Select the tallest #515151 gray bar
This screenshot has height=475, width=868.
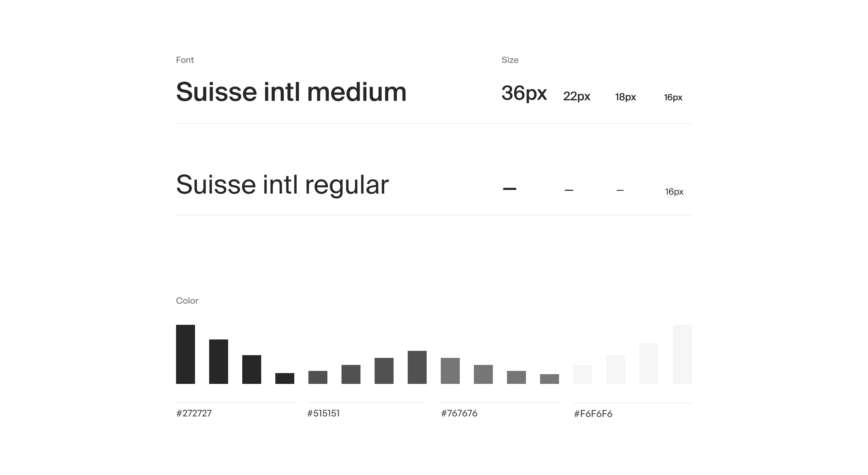point(417,367)
